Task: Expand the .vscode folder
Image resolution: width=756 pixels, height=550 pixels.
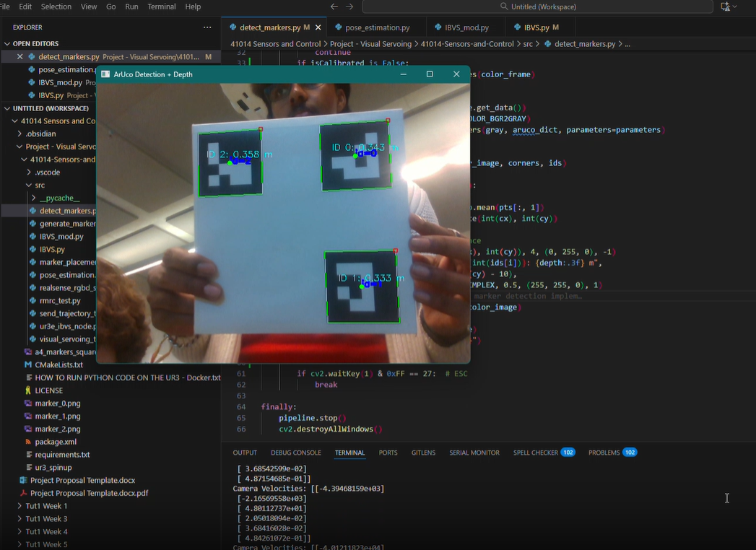Action: point(29,172)
